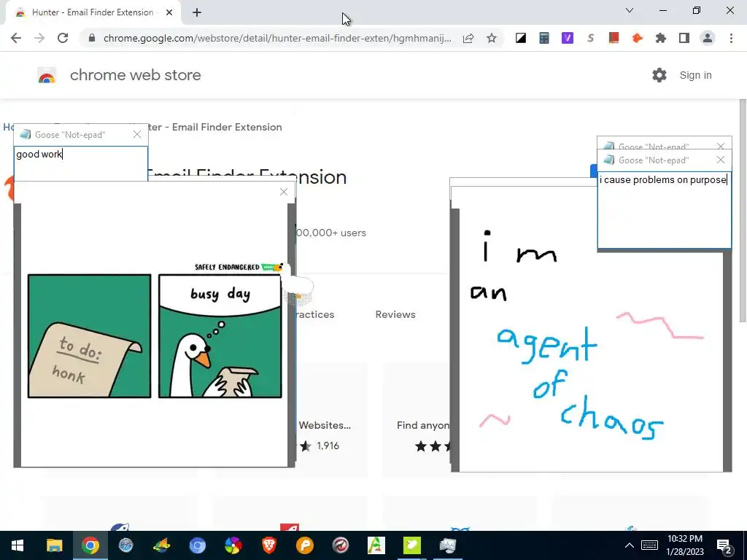The height and width of the screenshot is (560, 747).
Task: Open the Windows Start menu
Action: tap(18, 545)
